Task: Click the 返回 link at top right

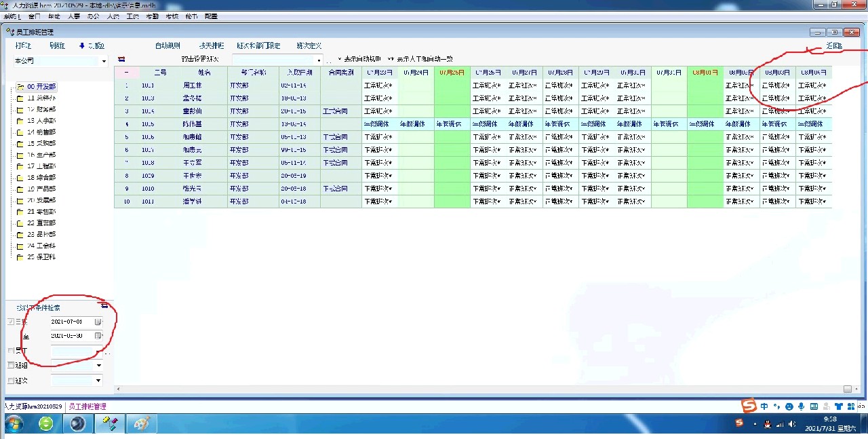Action: tap(833, 46)
